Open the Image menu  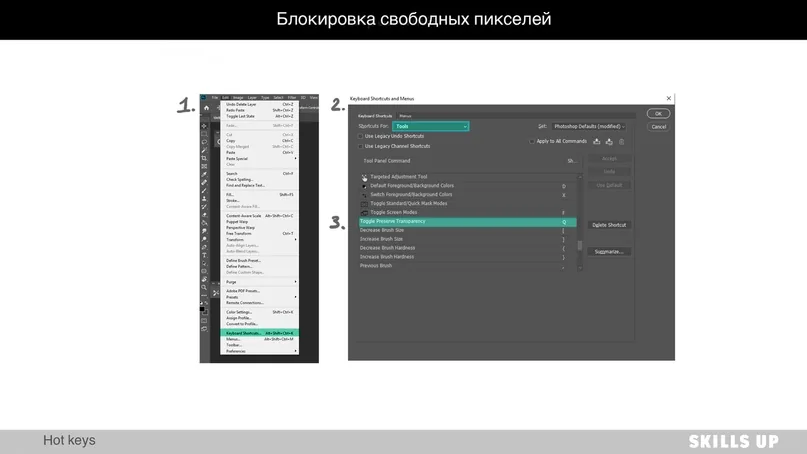tap(238, 97)
